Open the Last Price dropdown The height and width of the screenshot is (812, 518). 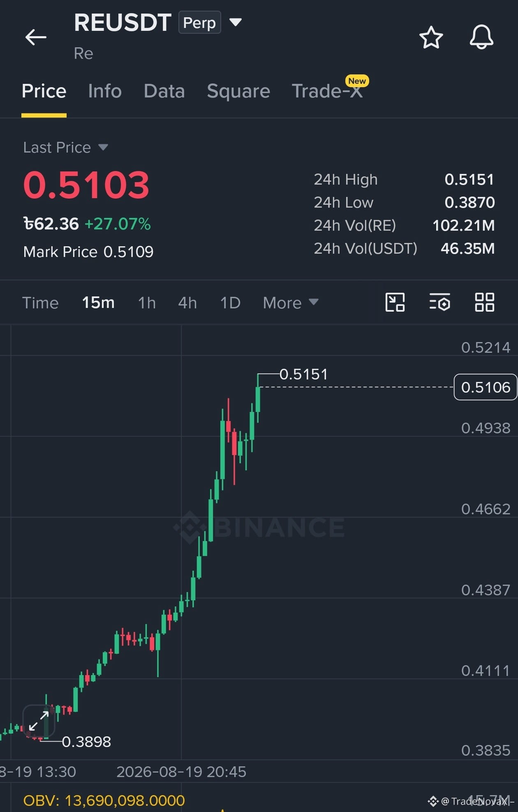point(66,147)
